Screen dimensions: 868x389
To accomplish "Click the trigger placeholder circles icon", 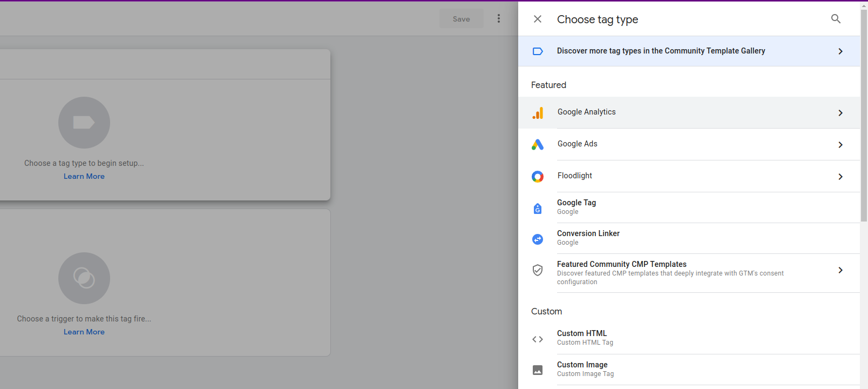I will click(x=84, y=278).
